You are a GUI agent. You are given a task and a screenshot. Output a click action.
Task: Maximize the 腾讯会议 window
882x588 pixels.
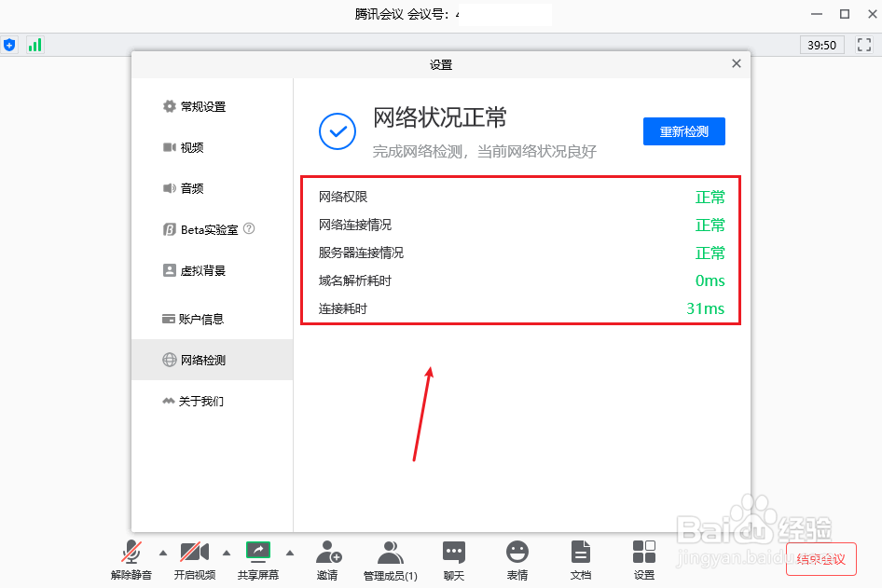(x=845, y=14)
